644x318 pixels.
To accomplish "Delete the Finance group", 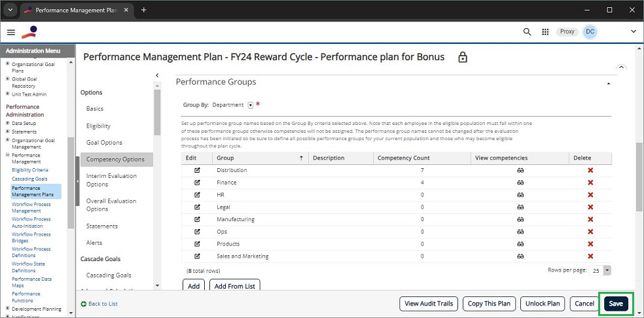I will coord(590,183).
